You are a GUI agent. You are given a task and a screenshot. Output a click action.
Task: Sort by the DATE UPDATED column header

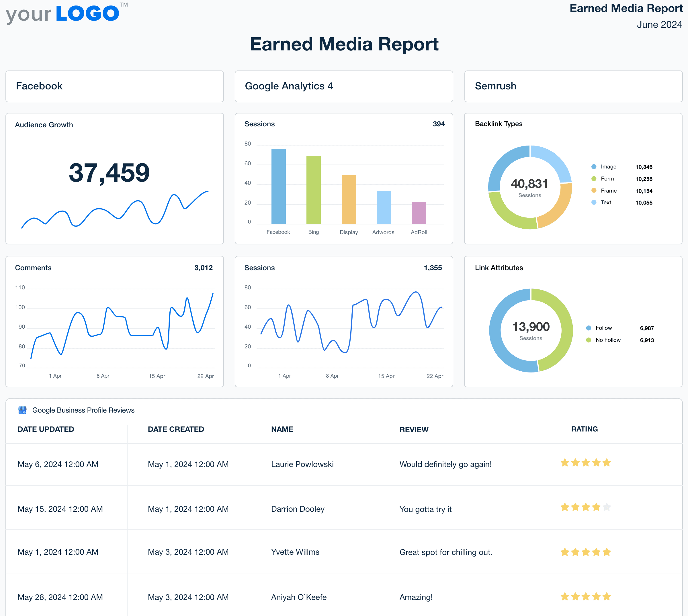[x=46, y=429]
